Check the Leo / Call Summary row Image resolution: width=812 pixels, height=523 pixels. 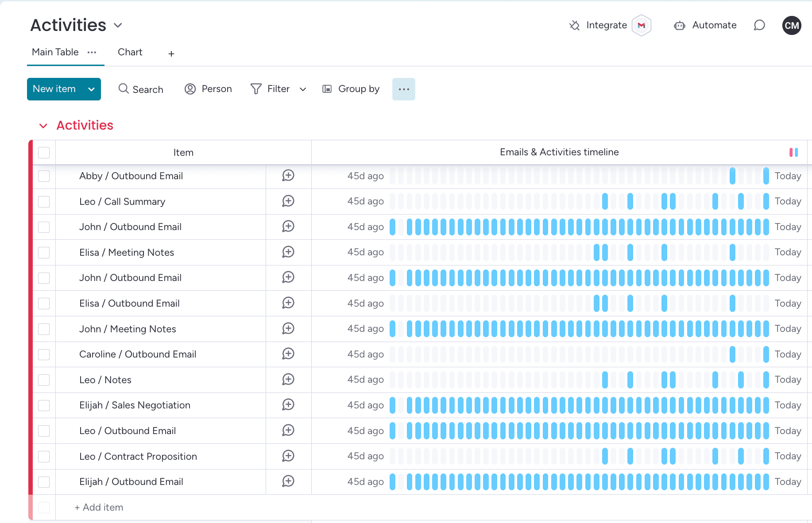pyautogui.click(x=44, y=202)
